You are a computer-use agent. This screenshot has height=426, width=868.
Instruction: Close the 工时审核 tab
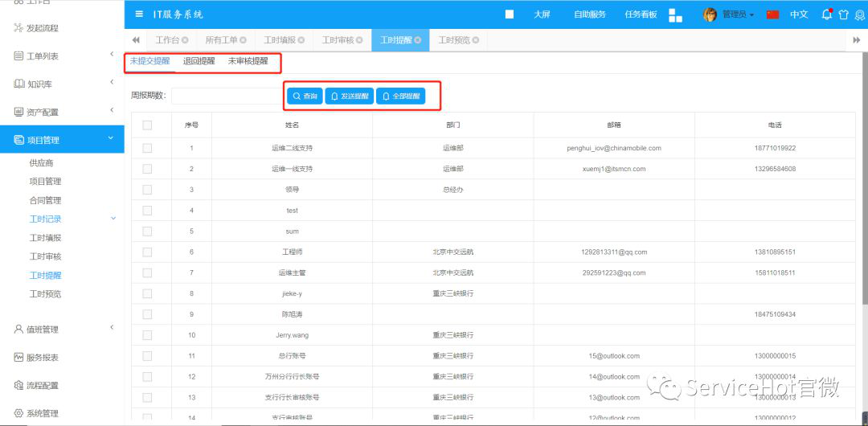point(359,40)
